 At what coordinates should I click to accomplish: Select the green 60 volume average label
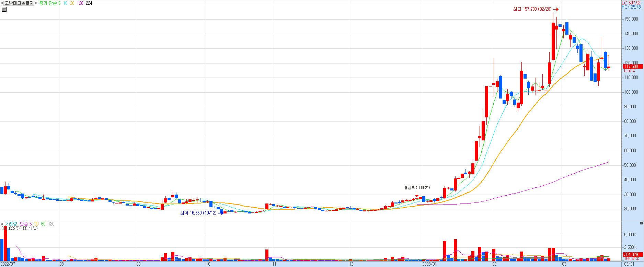coord(43,224)
